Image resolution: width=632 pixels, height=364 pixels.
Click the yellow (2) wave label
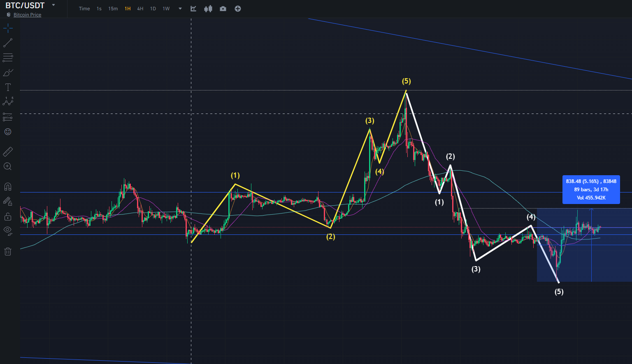[x=331, y=236]
